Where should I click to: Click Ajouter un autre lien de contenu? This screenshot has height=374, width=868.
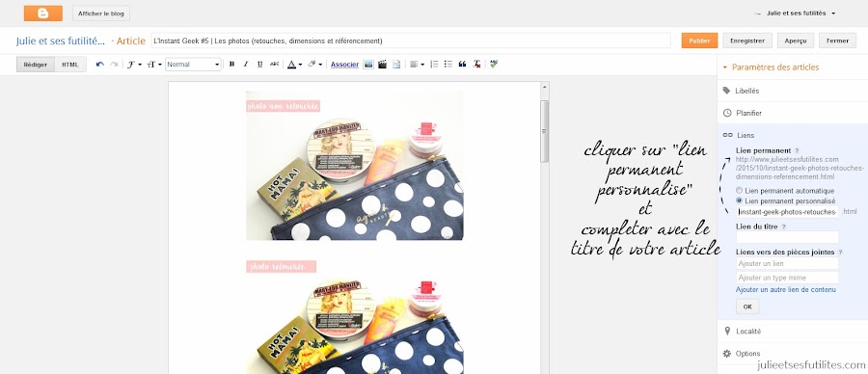785,290
